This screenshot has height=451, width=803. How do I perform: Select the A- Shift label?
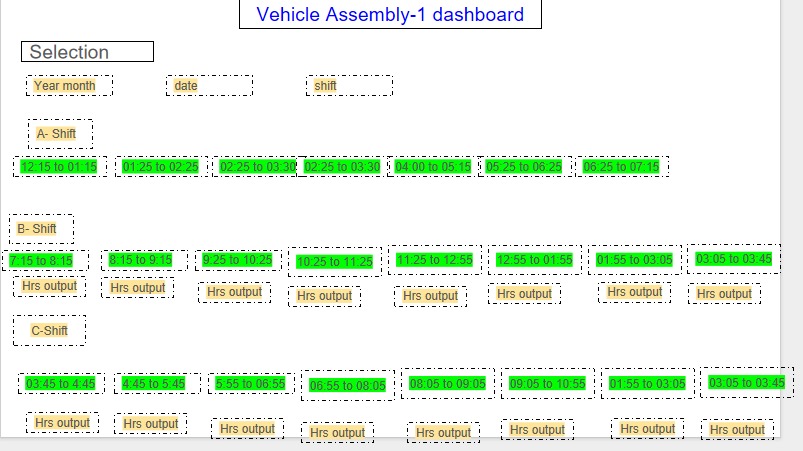point(60,134)
